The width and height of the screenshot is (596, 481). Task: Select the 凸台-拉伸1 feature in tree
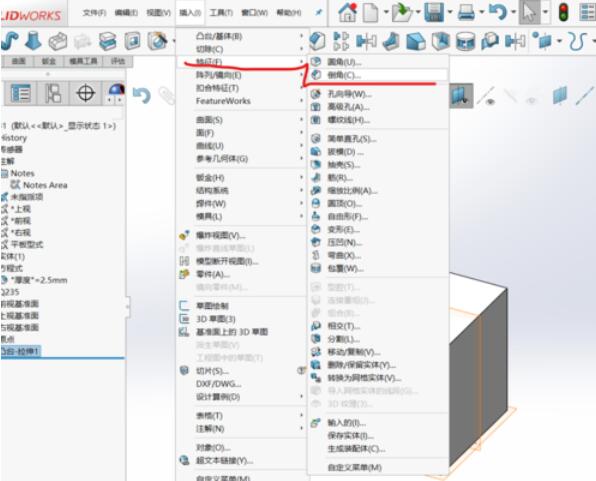point(20,351)
